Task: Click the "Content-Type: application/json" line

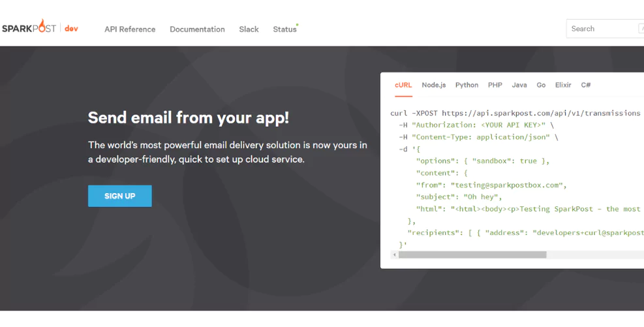Action: [x=478, y=137]
